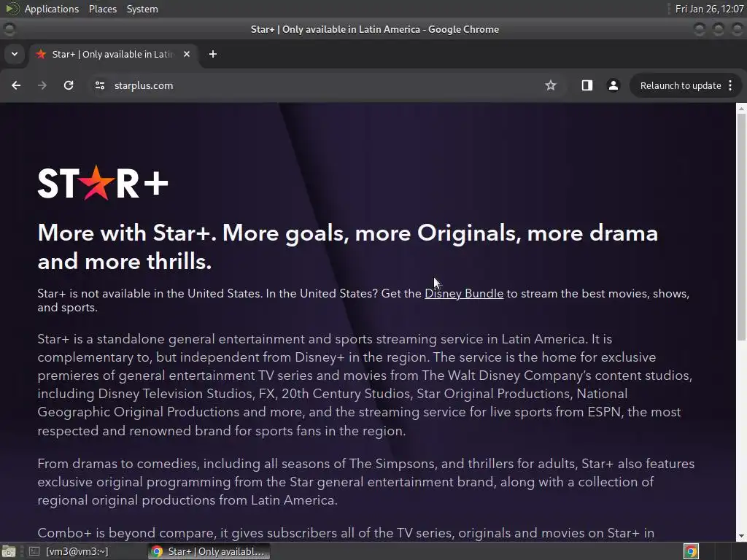Open the Chrome side panel
The height and width of the screenshot is (560, 747).
587,85
